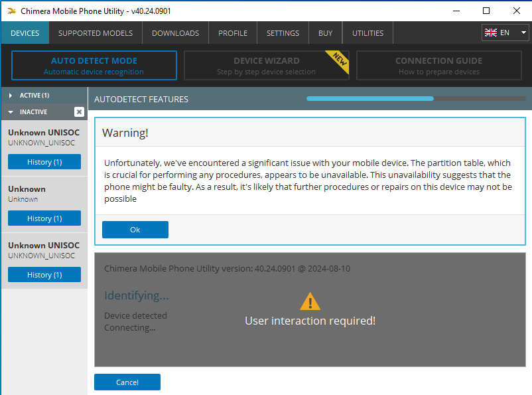Open History (1) for the Unknown device
The image size is (532, 395).
pyautogui.click(x=44, y=218)
